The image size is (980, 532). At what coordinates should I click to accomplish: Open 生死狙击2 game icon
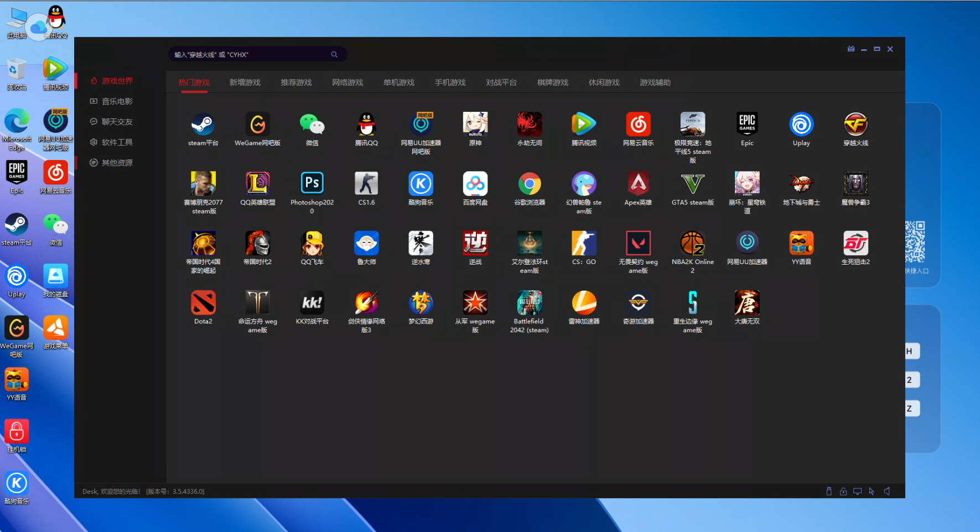[x=855, y=243]
